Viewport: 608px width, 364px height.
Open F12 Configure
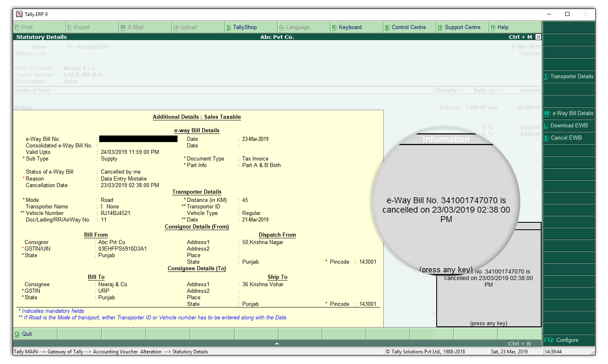point(569,340)
